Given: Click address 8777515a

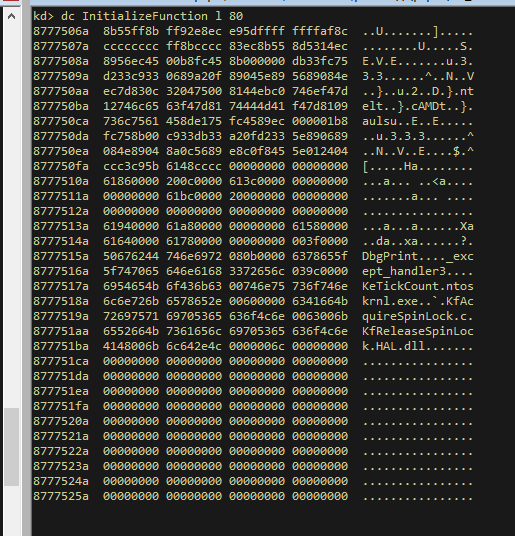Looking at the screenshot, I should tap(61, 256).
